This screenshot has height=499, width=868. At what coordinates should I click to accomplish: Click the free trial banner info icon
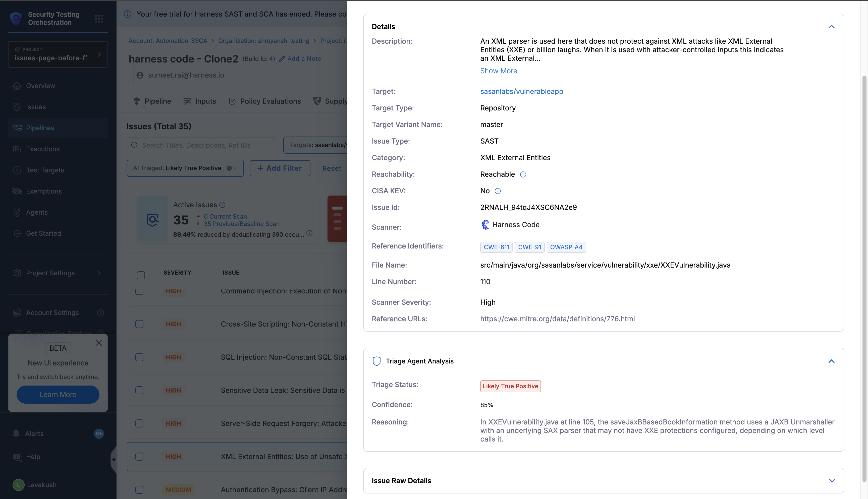[128, 14]
